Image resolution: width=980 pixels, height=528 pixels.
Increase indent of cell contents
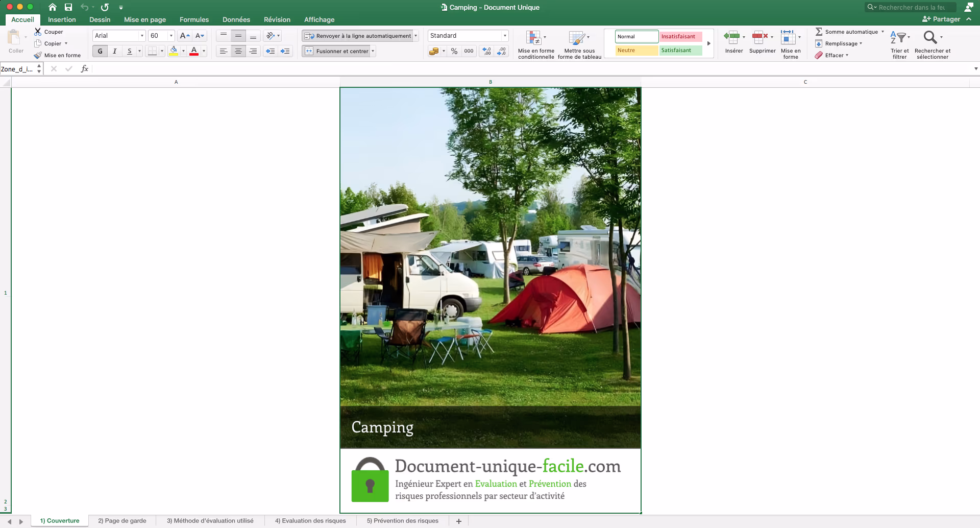pos(285,51)
